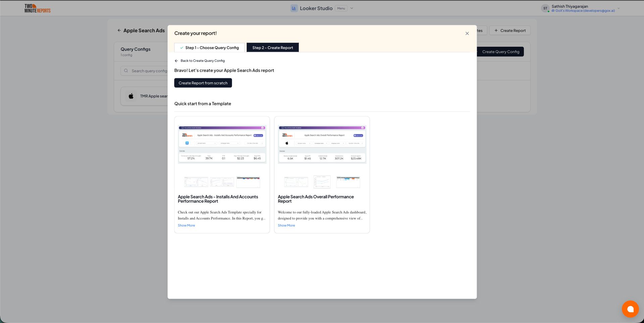Click the Looker Studio bar chart icon
This screenshot has height=323, width=644.
click(x=294, y=8)
